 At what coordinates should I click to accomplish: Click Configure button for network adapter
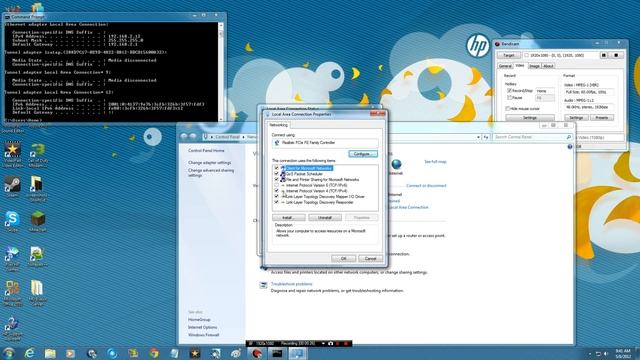[363, 154]
